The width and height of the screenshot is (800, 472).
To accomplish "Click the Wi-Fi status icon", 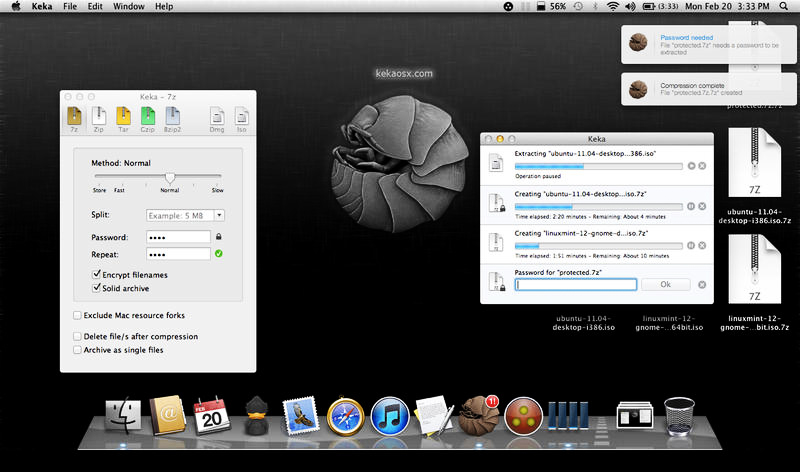I will [x=613, y=6].
